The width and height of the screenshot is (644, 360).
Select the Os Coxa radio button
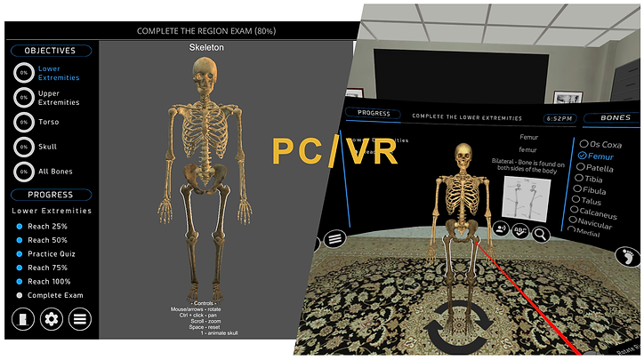pyautogui.click(x=584, y=143)
